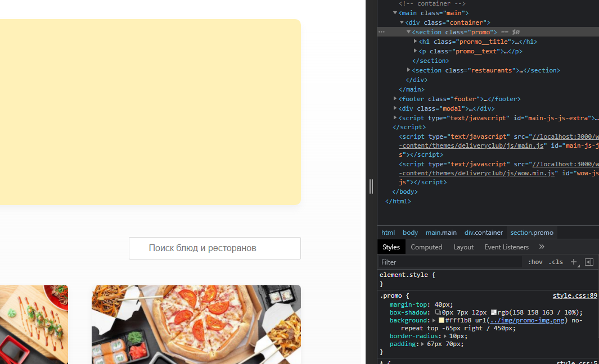The width and height of the screenshot is (599, 364).
Task: Select the </body> closing tag line
Action: pyautogui.click(x=404, y=192)
